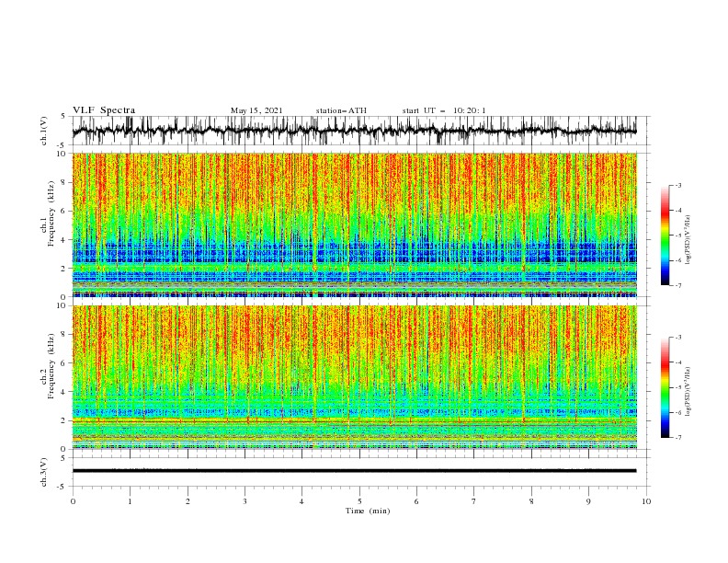Image resolution: width=728 pixels, height=563 pixels.
Task: Click the "start UT = 10:20:1" text
Action: coord(444,110)
